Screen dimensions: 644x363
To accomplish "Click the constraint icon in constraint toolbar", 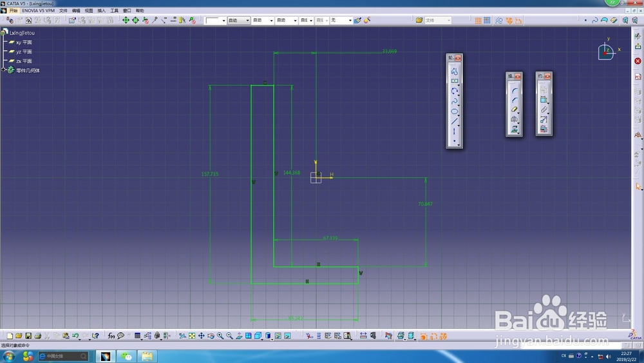I will pyautogui.click(x=544, y=100).
